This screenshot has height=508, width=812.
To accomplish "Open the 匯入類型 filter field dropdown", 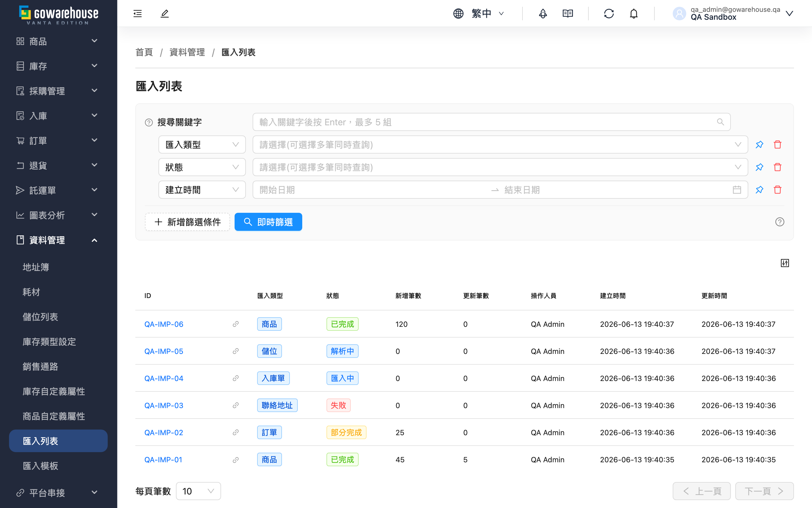I will click(x=202, y=144).
